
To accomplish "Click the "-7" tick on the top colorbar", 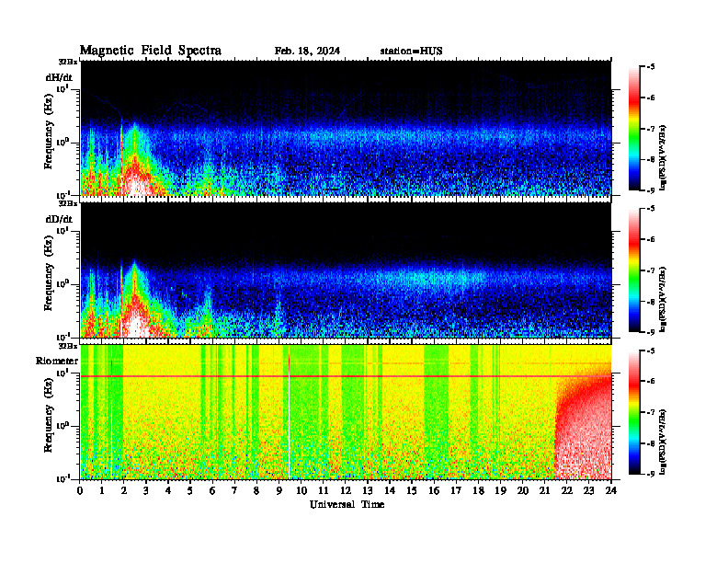I will pos(651,129).
